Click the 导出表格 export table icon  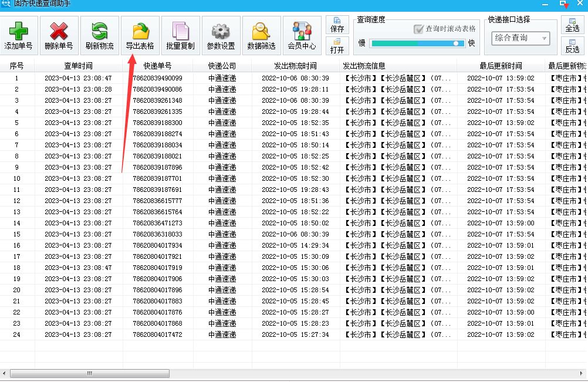pos(139,35)
